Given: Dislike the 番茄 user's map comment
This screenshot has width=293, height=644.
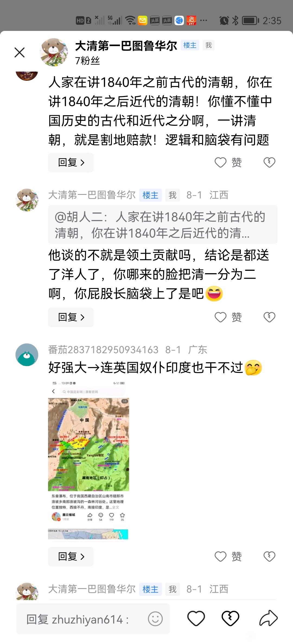Looking at the screenshot, I should coord(269,556).
